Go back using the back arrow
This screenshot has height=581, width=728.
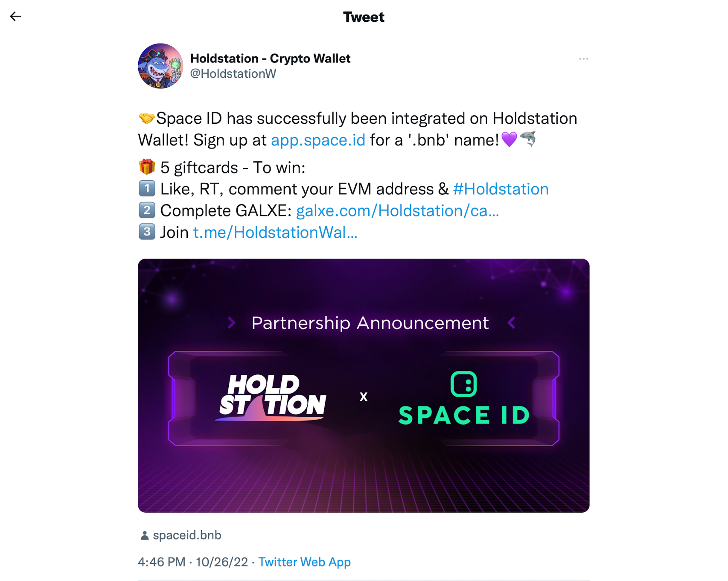point(15,16)
